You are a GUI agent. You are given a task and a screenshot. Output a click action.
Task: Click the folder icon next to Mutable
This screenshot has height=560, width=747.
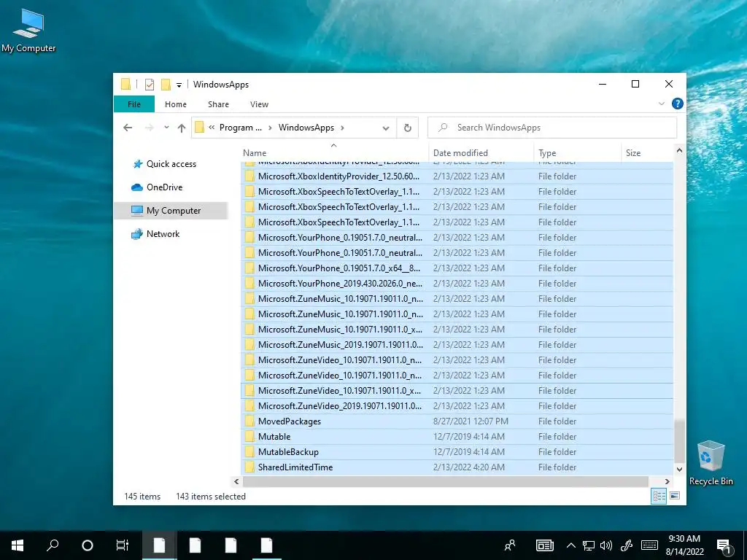point(249,437)
